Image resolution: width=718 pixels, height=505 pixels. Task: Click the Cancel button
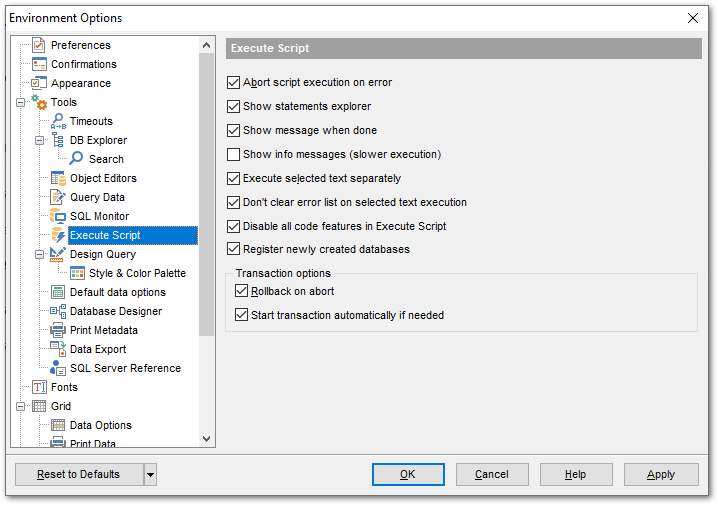(x=492, y=475)
